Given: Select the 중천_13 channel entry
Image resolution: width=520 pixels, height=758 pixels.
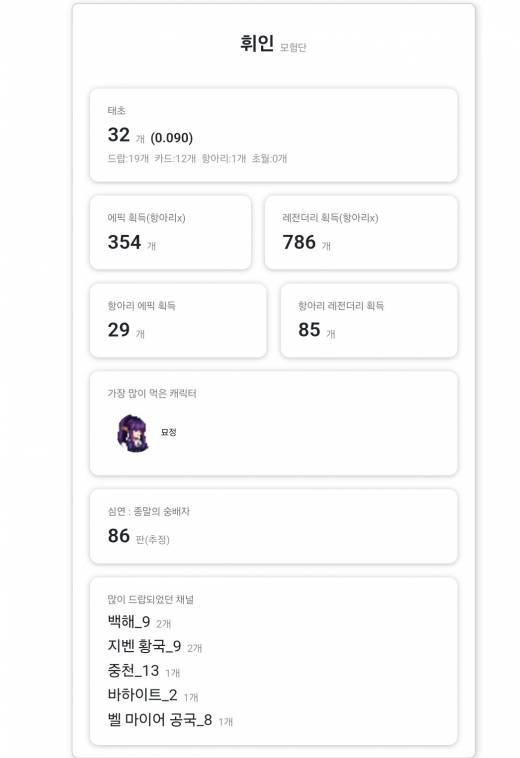Looking at the screenshot, I should click(144, 671).
